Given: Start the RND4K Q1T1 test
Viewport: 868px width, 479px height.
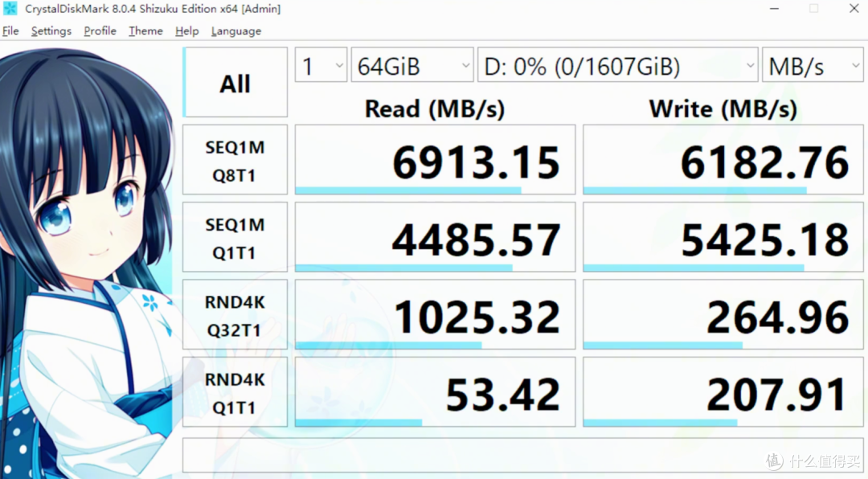Looking at the screenshot, I should click(235, 393).
